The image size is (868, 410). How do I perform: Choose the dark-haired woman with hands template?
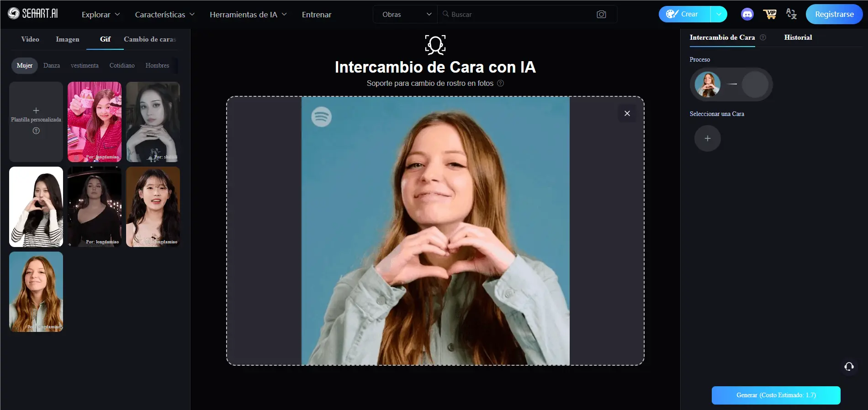[x=153, y=122]
